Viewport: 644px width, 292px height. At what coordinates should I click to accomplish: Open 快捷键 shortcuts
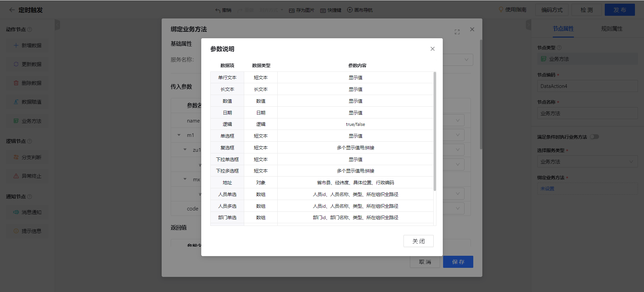pyautogui.click(x=331, y=10)
